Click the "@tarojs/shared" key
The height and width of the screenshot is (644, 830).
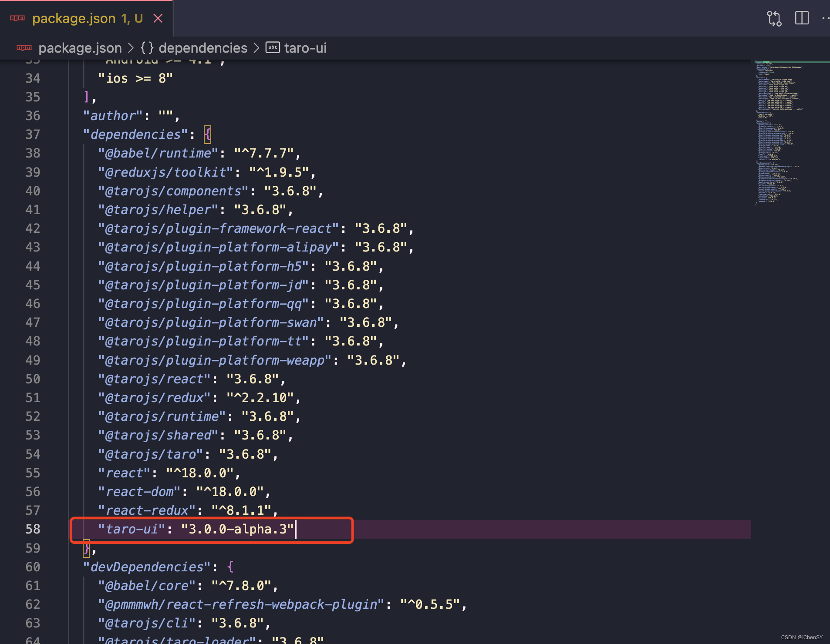[158, 435]
